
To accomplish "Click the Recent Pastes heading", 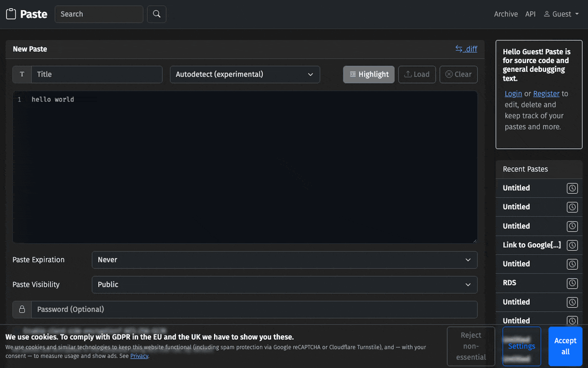I will point(525,169).
